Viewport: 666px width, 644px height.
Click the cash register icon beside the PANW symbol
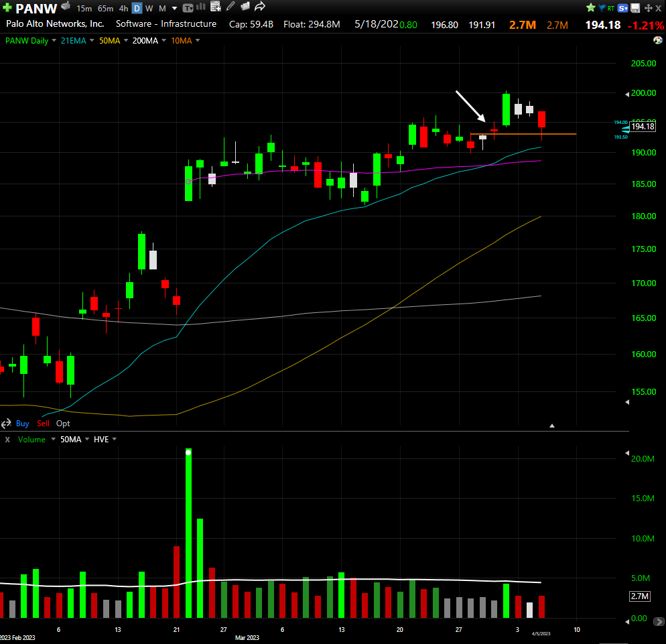[66, 6]
